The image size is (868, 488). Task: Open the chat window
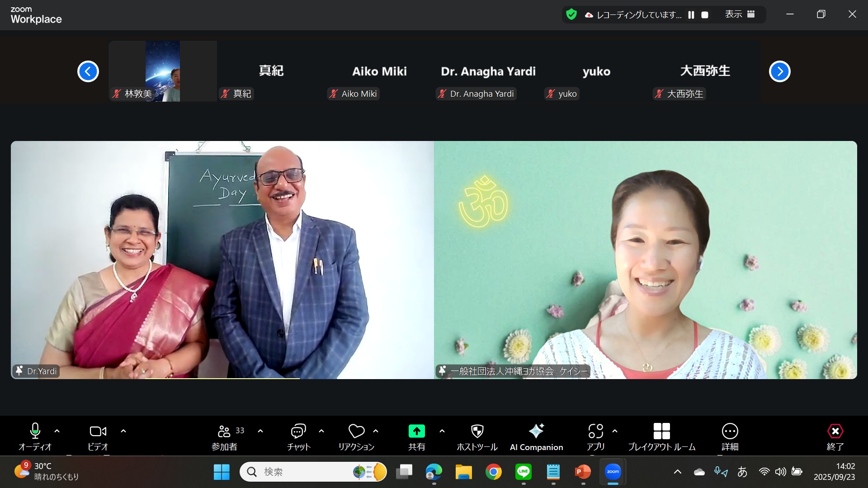298,436
